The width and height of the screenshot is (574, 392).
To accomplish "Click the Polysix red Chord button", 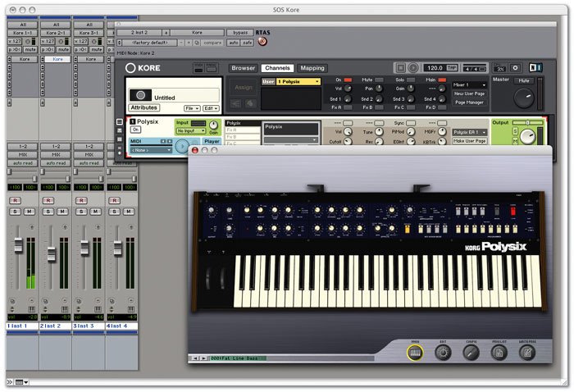I will [x=512, y=212].
